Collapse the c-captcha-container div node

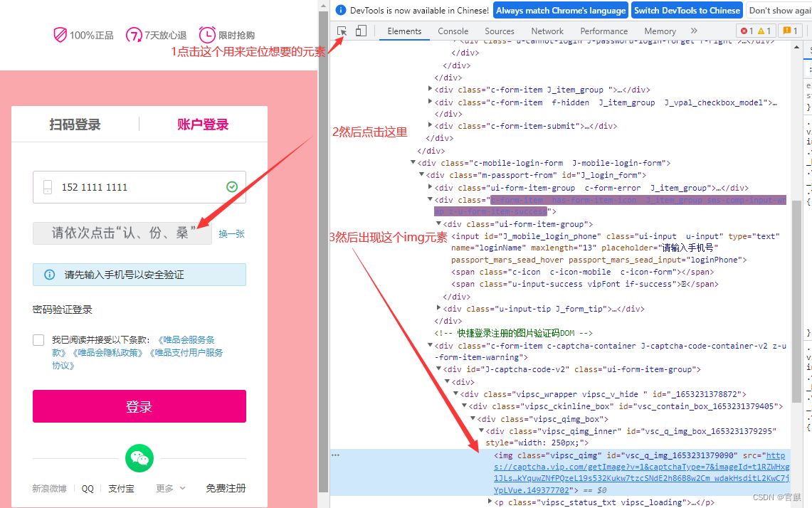click(430, 345)
